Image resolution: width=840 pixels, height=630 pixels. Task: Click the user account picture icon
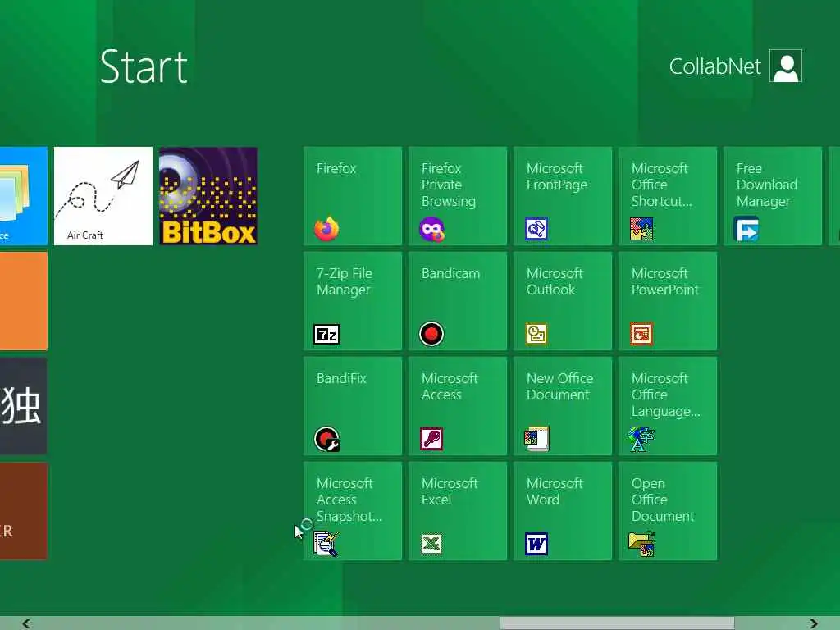coord(786,66)
